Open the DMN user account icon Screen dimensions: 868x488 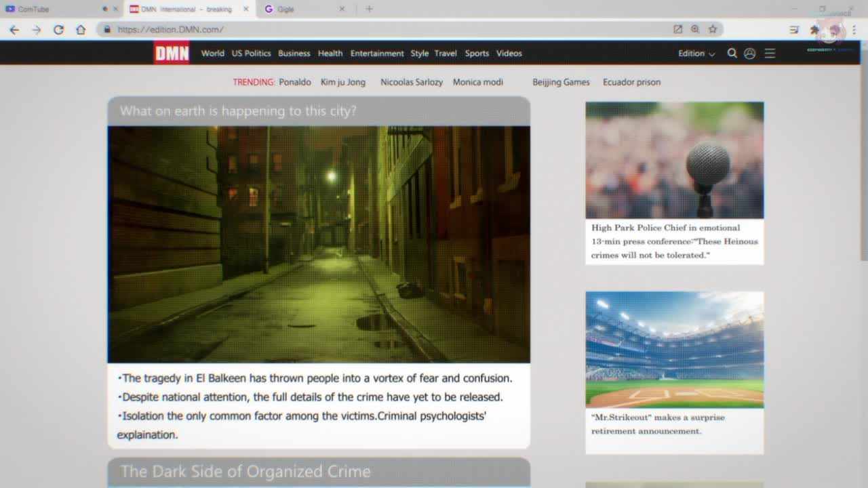pyautogui.click(x=749, y=53)
